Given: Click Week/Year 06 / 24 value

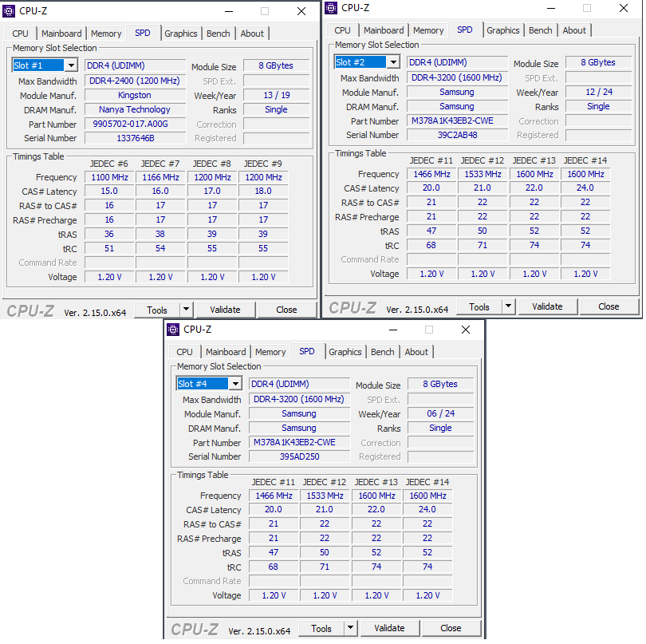Looking at the screenshot, I should click(441, 413).
